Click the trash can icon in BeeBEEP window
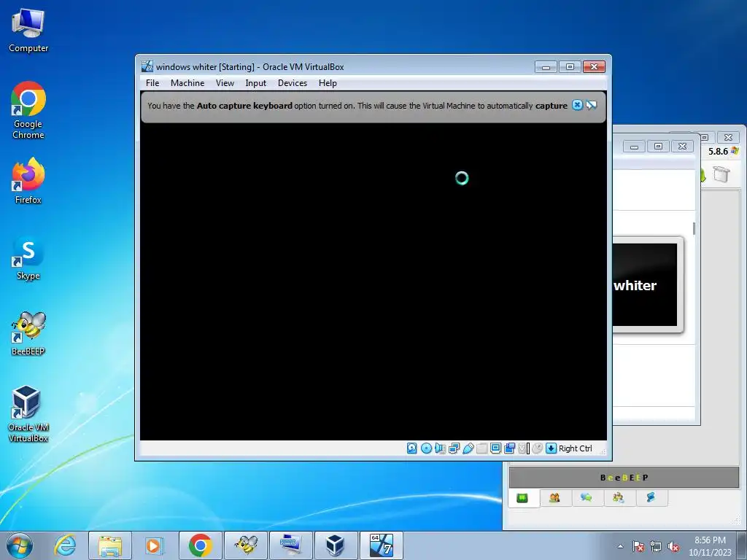The width and height of the screenshot is (747, 560). (x=721, y=174)
